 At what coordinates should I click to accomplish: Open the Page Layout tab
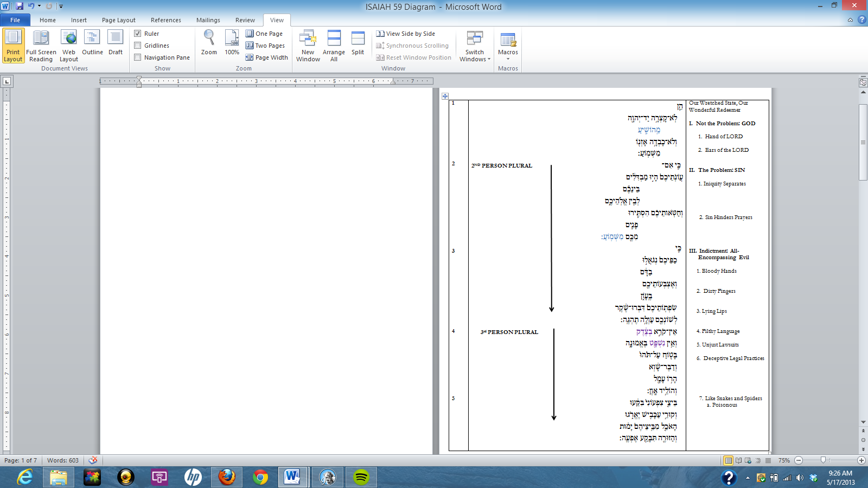click(118, 20)
